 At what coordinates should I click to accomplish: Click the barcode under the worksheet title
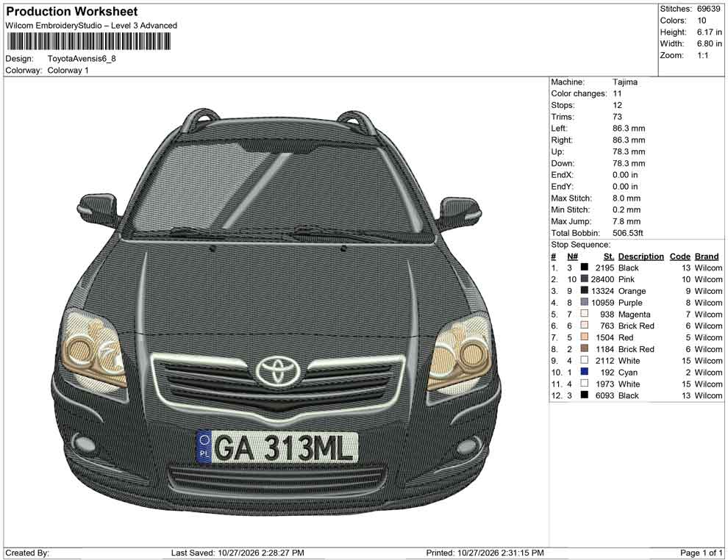pos(88,42)
